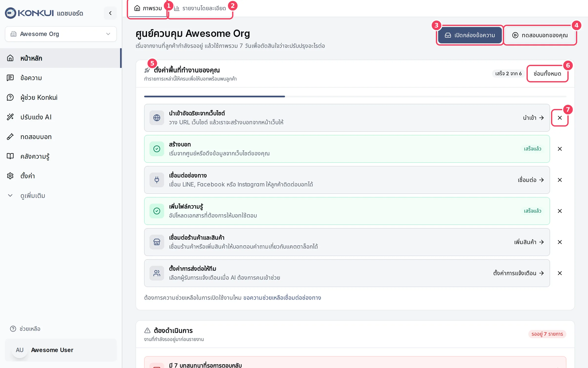Viewport: 588px width, 368px height.
Task: Dismiss the สร้างบอท checklist item
Action: 560,149
